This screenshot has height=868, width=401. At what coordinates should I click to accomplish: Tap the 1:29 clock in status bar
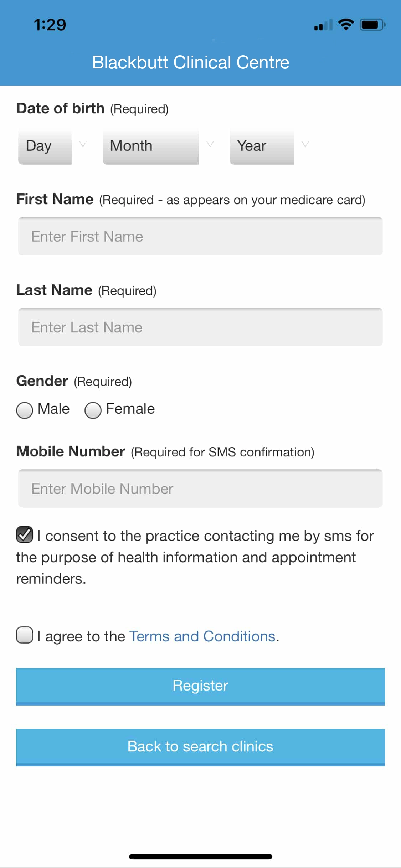point(50,25)
